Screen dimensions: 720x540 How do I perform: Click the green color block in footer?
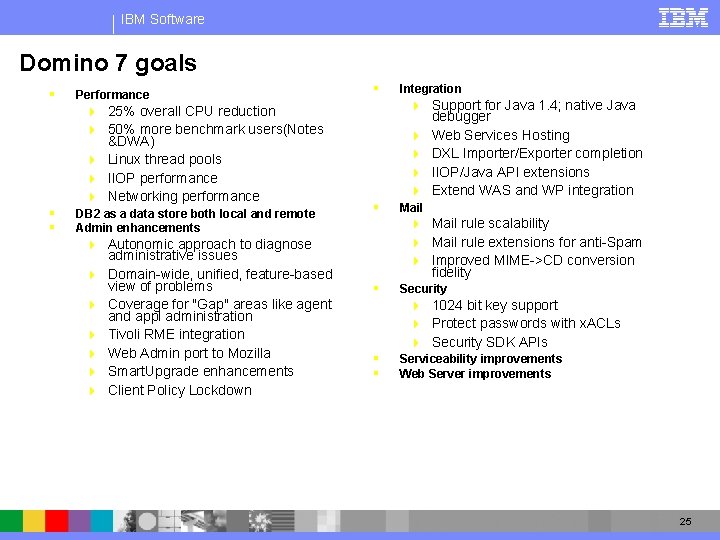click(x=11, y=521)
